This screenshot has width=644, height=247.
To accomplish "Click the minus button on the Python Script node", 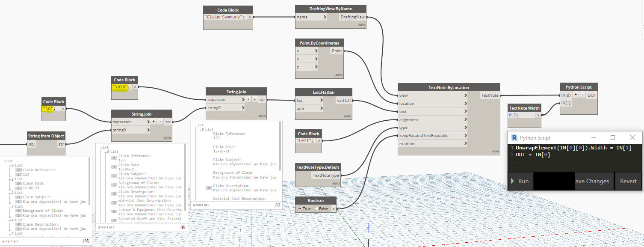I will pyautogui.click(x=582, y=95).
